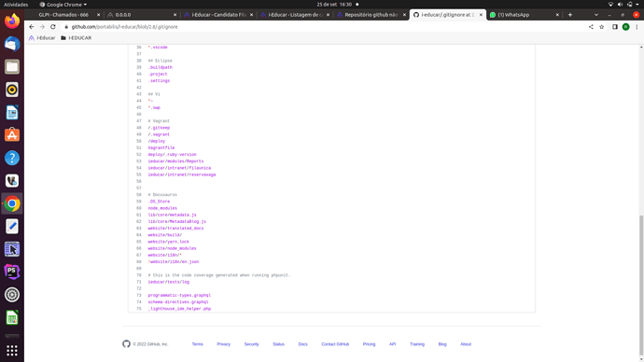Image resolution: width=644 pixels, height=362 pixels.
Task: Click the Terms footer link
Action: pos(198,344)
